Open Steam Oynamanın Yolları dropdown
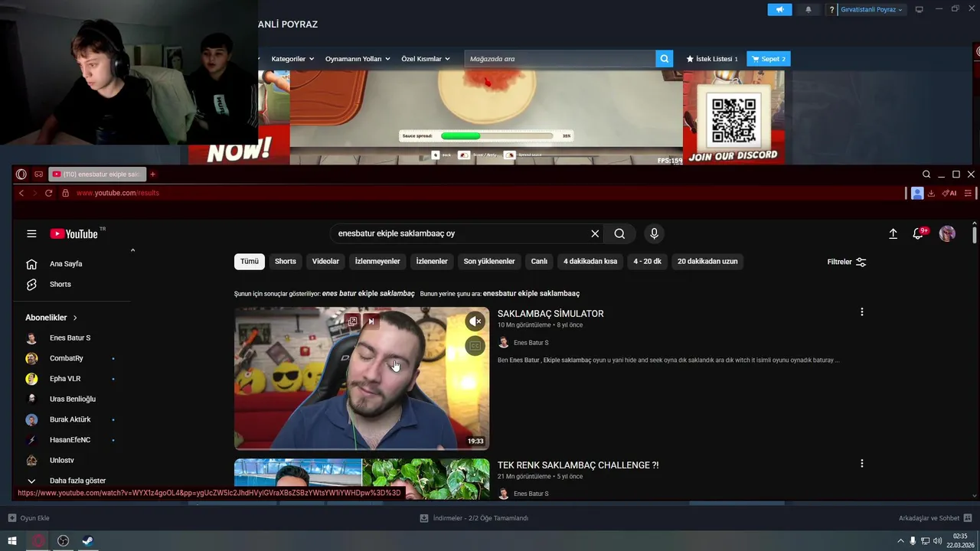The width and height of the screenshot is (980, 551). coord(358,59)
